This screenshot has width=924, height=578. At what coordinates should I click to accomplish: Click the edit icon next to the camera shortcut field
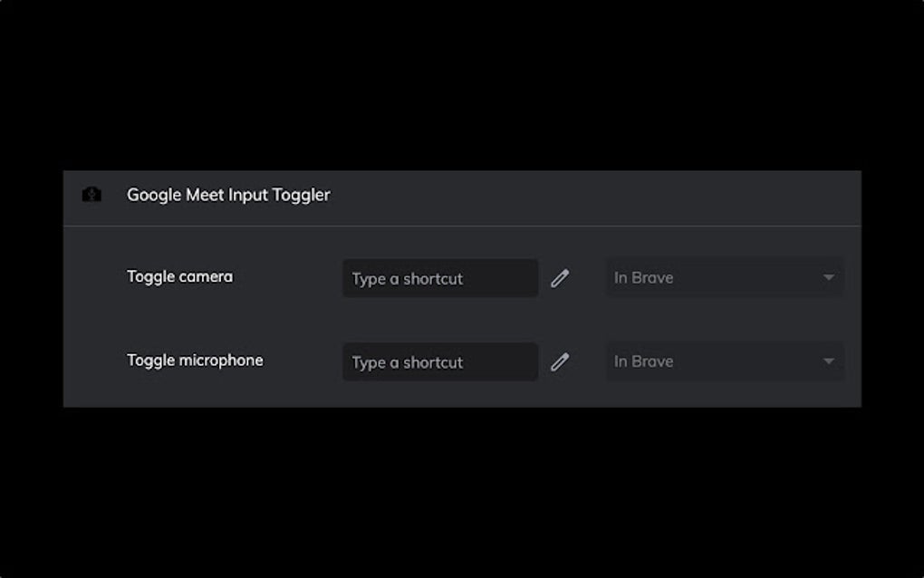561,278
